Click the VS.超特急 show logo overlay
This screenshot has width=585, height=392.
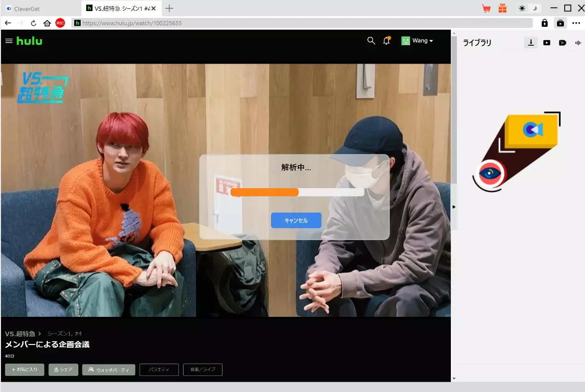tap(42, 88)
